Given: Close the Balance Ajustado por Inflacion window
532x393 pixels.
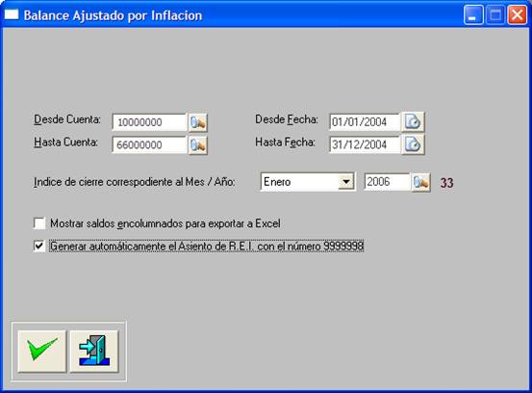Looking at the screenshot, I should pos(517,15).
